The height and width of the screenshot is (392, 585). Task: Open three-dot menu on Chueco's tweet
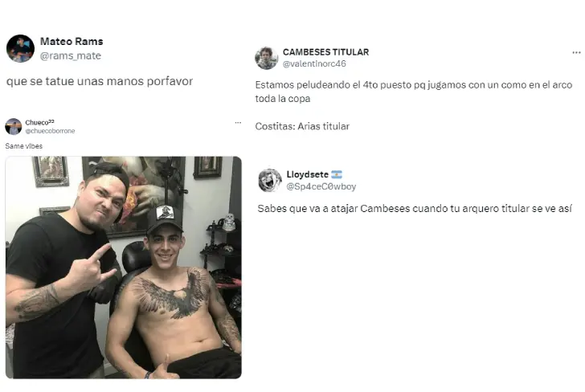[x=238, y=123]
